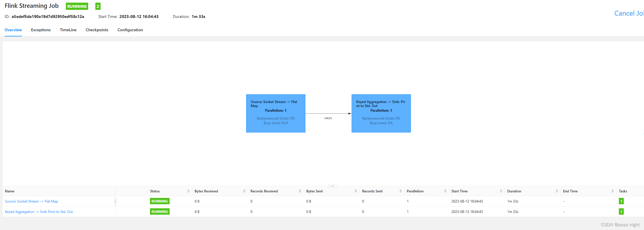Sort table by Status column

[188, 191]
